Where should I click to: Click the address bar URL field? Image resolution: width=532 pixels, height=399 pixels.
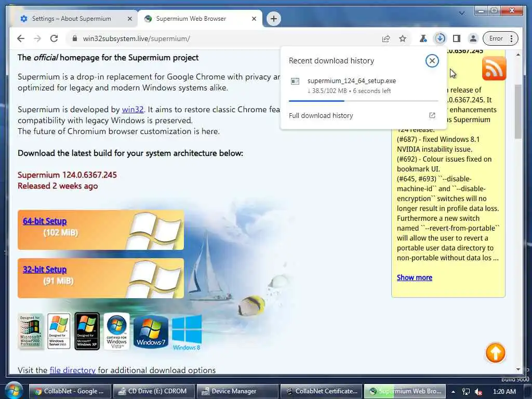tap(224, 38)
